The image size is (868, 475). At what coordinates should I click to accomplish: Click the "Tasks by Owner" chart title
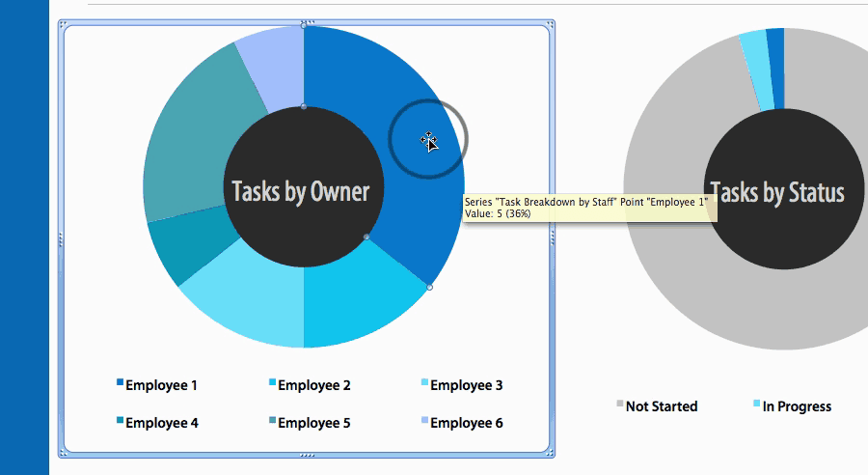pyautogui.click(x=300, y=191)
